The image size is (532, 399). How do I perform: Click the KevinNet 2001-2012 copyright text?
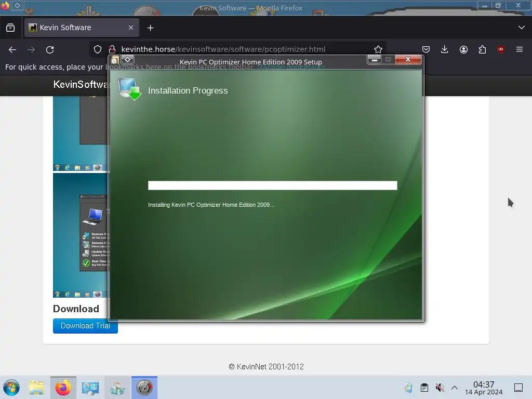(x=267, y=367)
